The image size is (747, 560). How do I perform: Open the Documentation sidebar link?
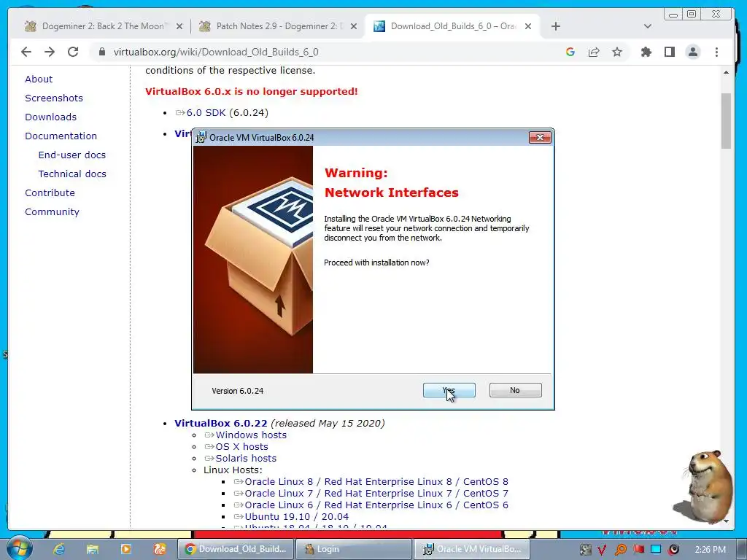click(x=61, y=136)
